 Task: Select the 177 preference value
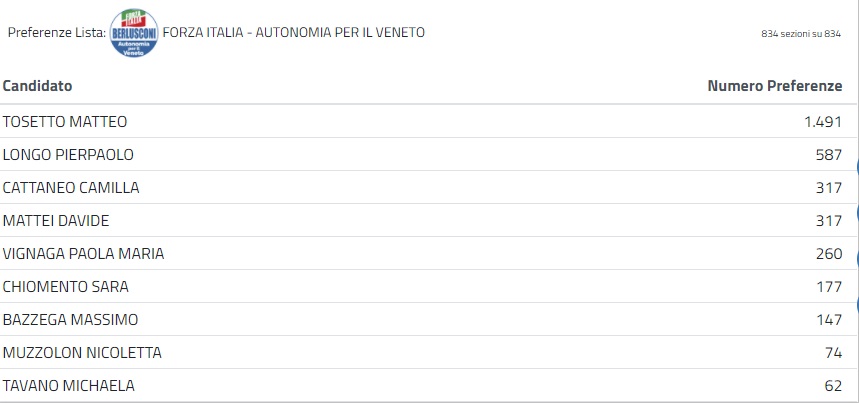(829, 287)
